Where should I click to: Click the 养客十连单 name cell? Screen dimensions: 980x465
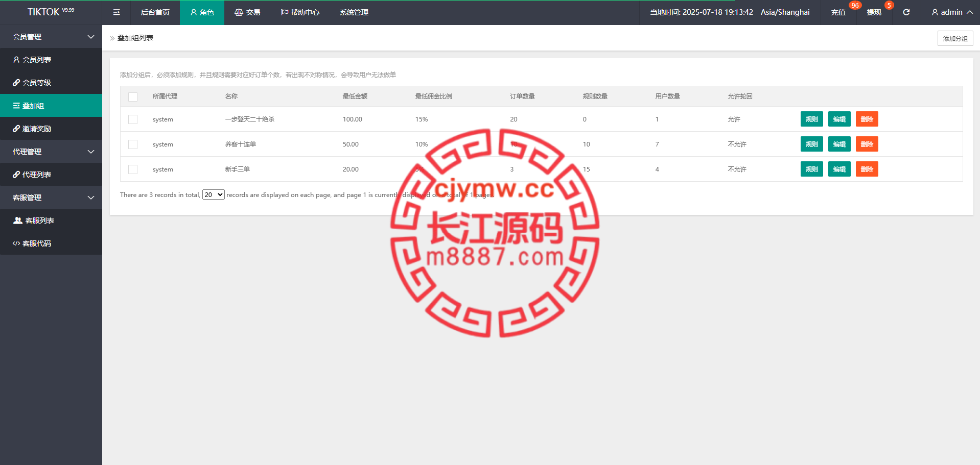(241, 144)
